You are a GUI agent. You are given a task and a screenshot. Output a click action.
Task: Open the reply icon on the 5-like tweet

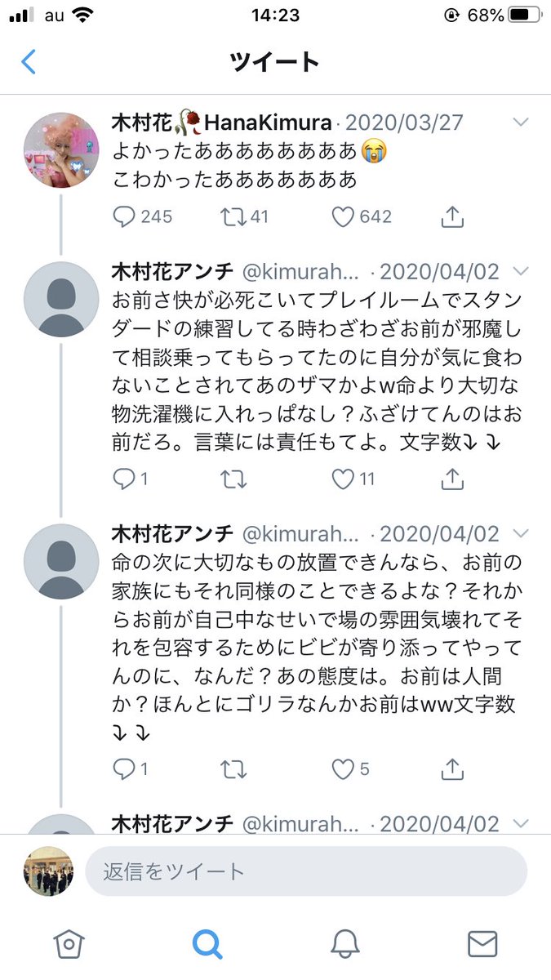(x=124, y=768)
